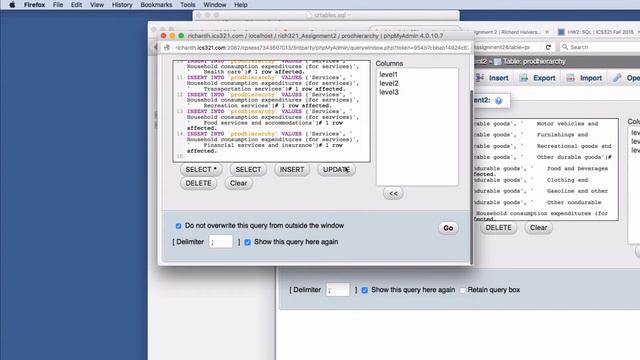Select level2 in the Columns list

point(389,83)
